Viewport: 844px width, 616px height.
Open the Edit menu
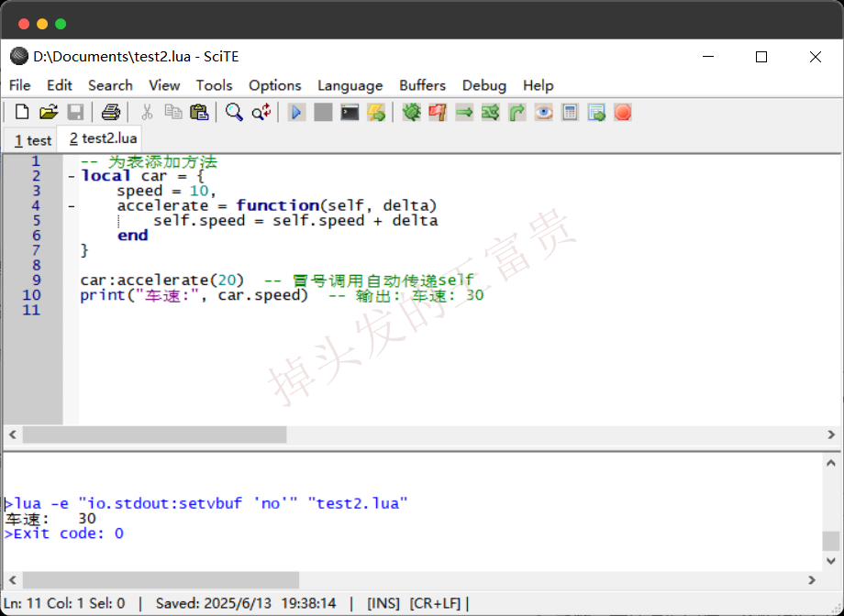(60, 85)
